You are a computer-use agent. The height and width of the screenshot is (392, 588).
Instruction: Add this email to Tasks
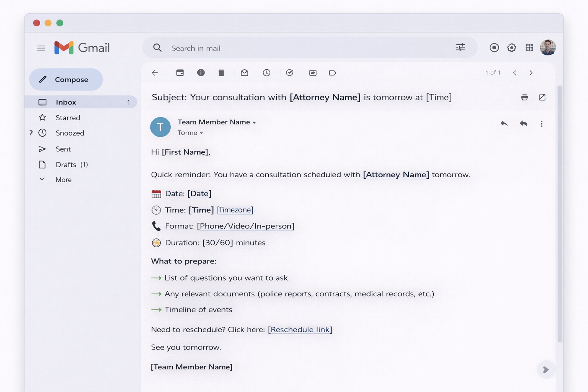tap(290, 73)
